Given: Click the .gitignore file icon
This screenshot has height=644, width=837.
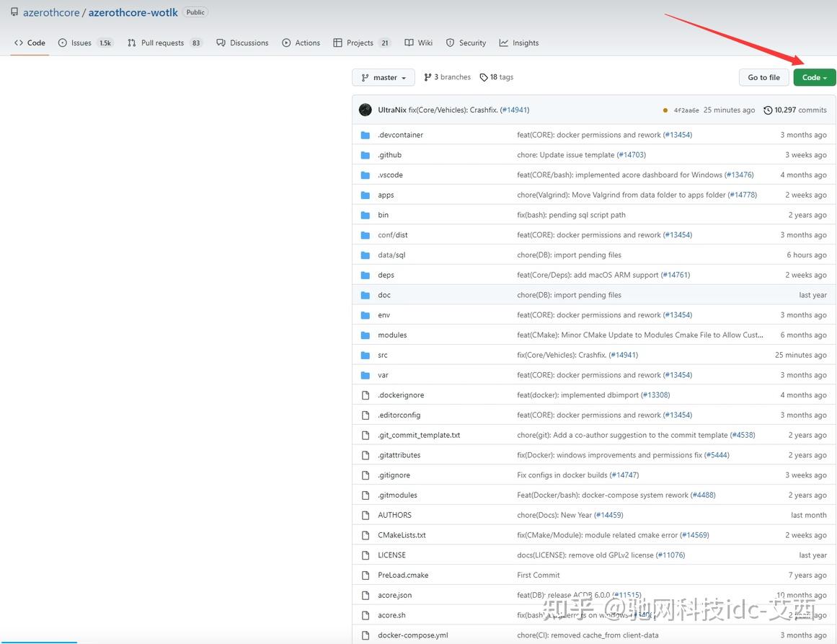Looking at the screenshot, I should coord(365,475).
